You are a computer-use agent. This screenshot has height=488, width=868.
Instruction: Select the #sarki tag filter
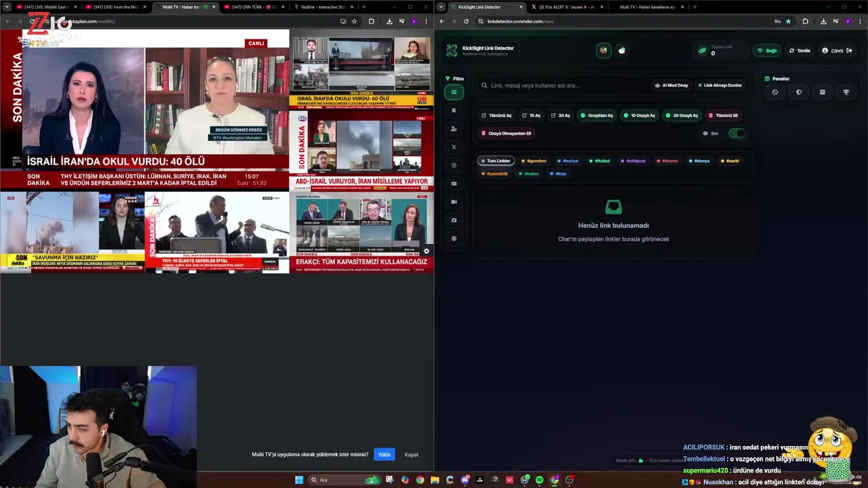coord(730,161)
